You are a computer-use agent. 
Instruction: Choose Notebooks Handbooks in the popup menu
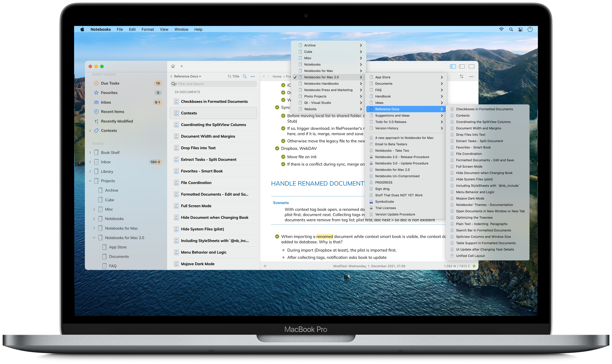[x=329, y=84]
